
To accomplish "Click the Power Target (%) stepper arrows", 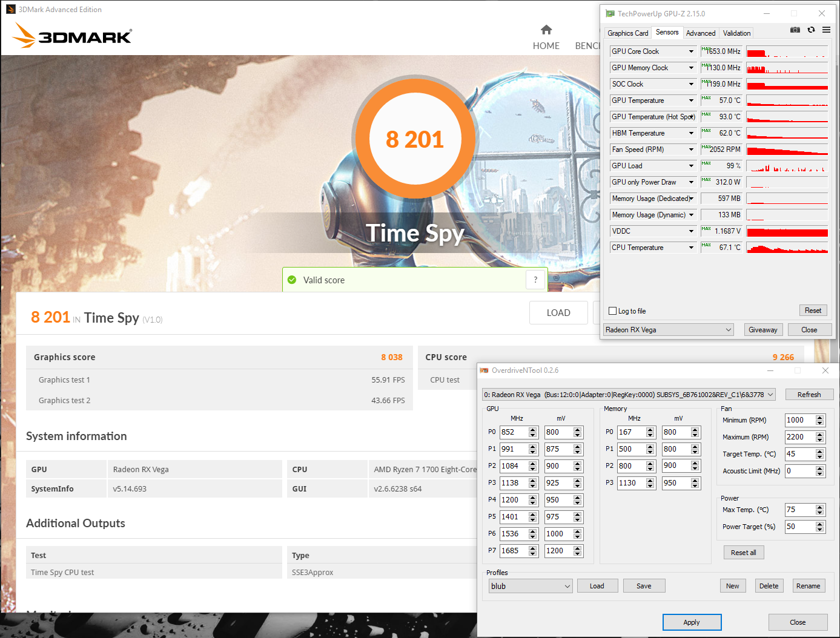I will [x=820, y=527].
